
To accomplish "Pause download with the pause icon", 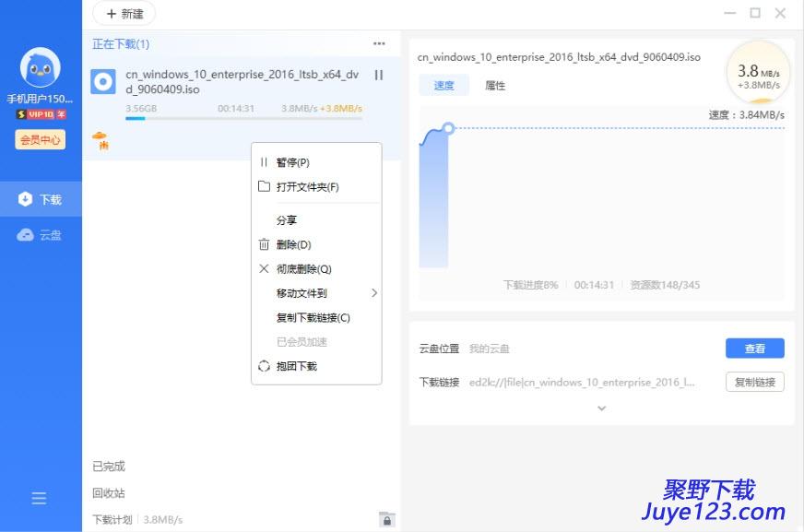I will [378, 76].
